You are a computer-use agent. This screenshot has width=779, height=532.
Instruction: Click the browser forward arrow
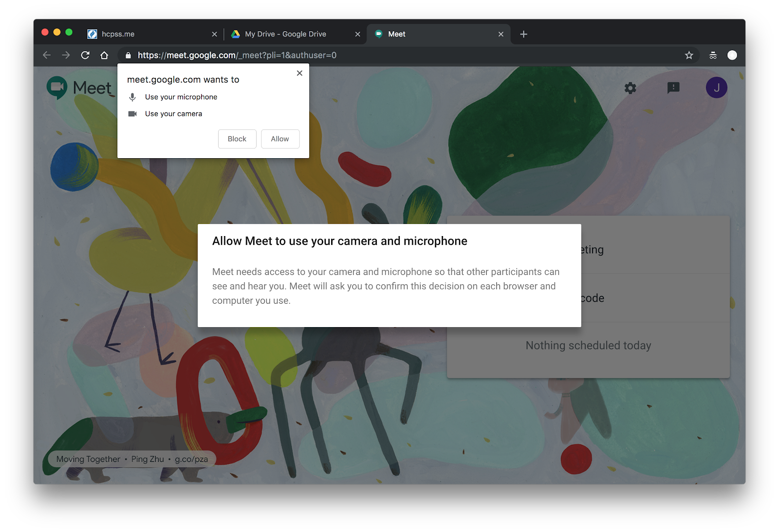pyautogui.click(x=66, y=55)
